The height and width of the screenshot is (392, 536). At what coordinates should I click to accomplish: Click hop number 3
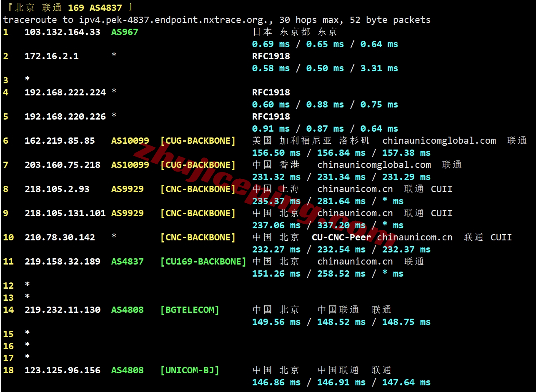pyautogui.click(x=6, y=80)
